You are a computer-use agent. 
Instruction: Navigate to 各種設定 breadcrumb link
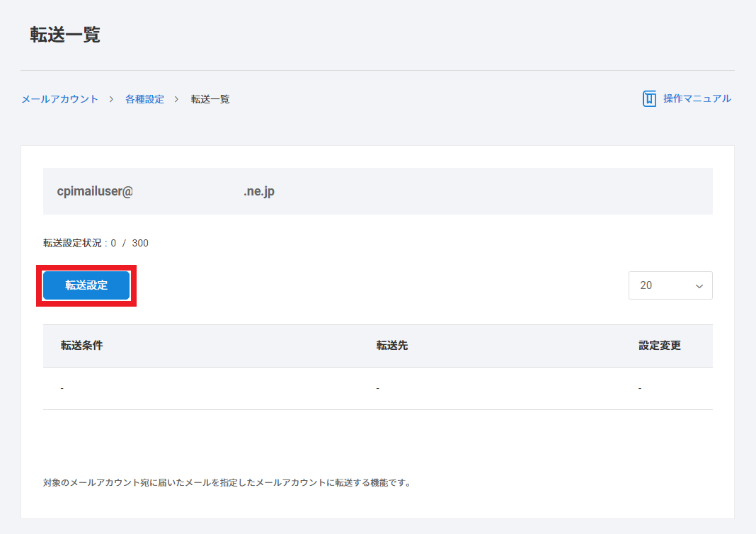[144, 99]
